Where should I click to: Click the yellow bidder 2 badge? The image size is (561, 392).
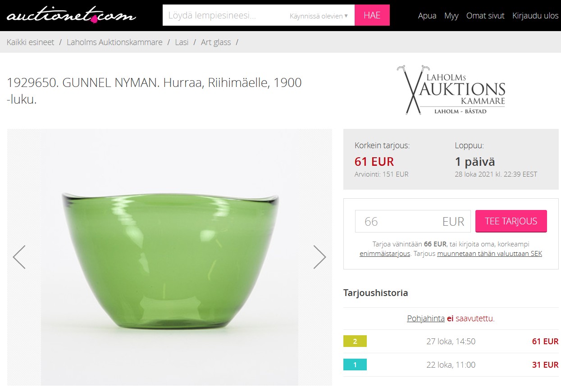coord(355,342)
